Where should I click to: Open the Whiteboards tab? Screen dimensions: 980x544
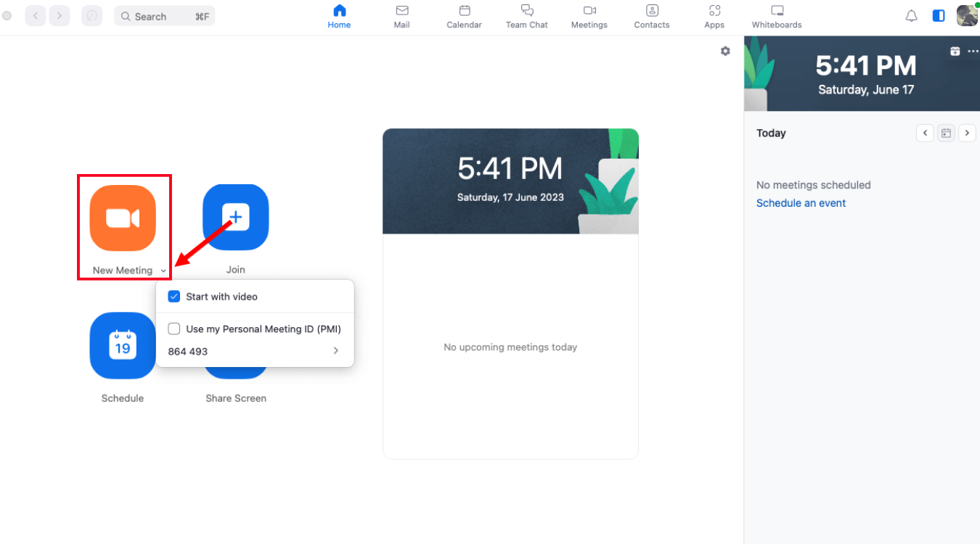click(x=777, y=17)
